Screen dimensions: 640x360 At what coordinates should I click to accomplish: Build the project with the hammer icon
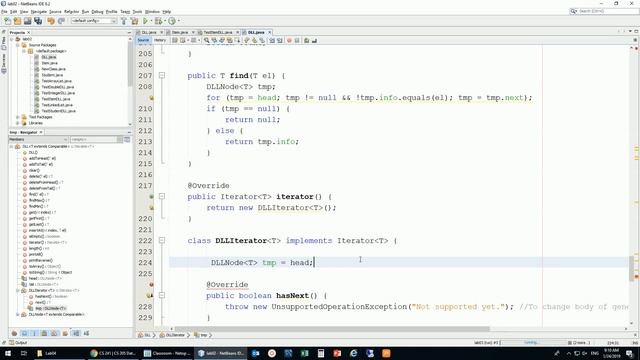point(124,21)
